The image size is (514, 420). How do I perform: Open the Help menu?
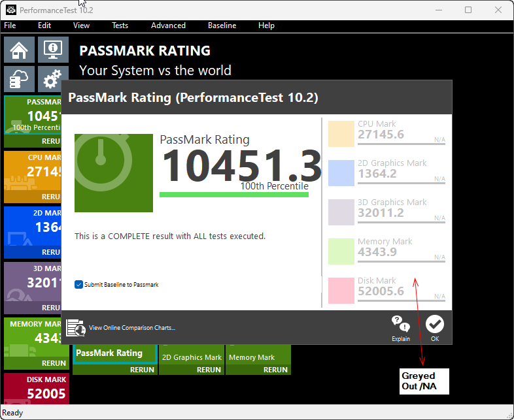[266, 25]
